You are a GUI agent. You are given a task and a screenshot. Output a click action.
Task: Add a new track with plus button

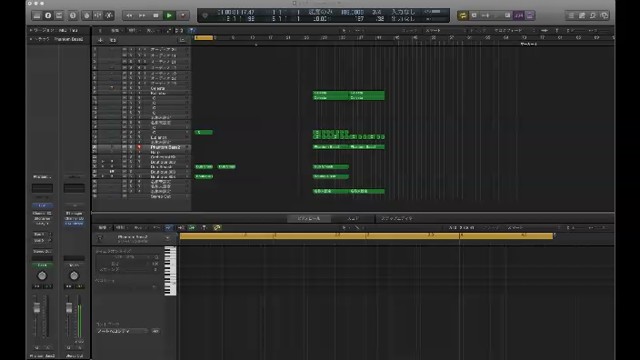coord(100,40)
